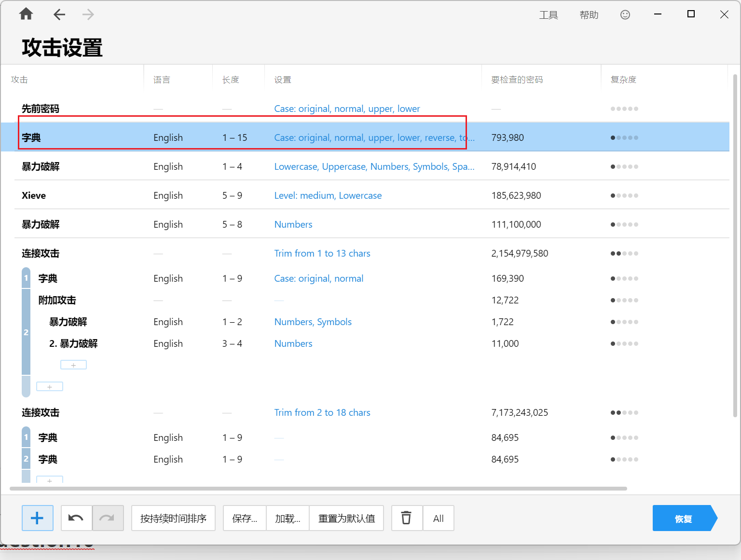Click the forward arrow icon

[88, 14]
